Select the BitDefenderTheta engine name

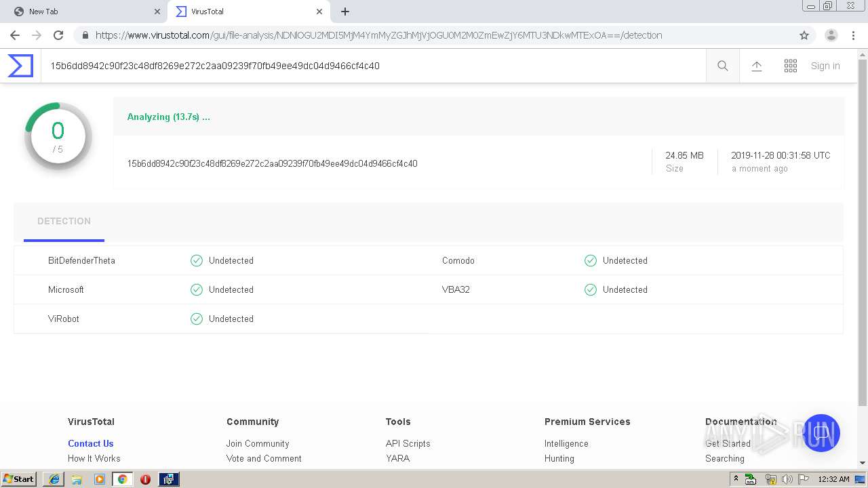(x=81, y=260)
